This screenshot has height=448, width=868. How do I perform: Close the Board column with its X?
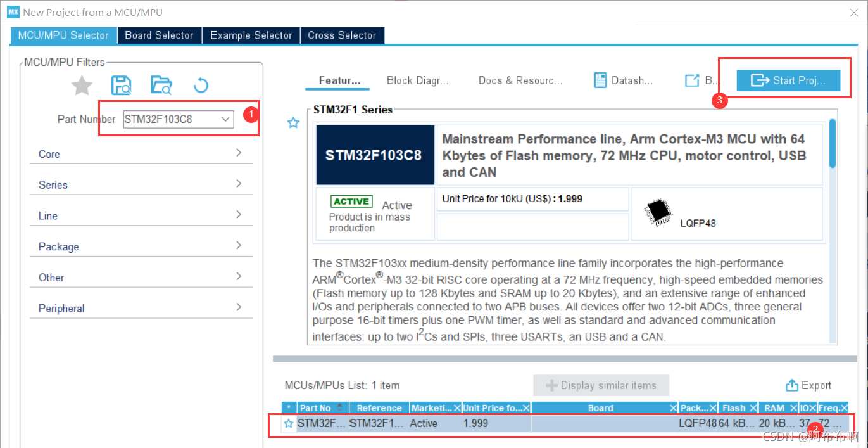point(674,408)
